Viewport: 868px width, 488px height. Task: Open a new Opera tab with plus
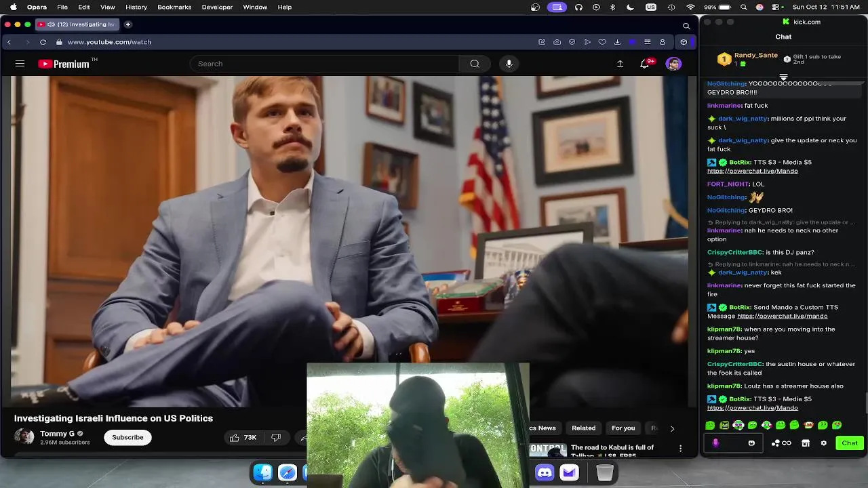[x=127, y=24]
